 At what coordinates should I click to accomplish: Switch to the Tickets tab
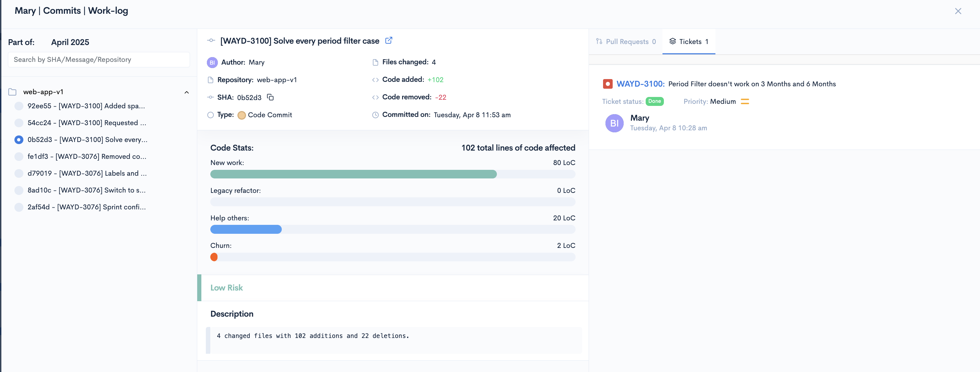pos(689,42)
